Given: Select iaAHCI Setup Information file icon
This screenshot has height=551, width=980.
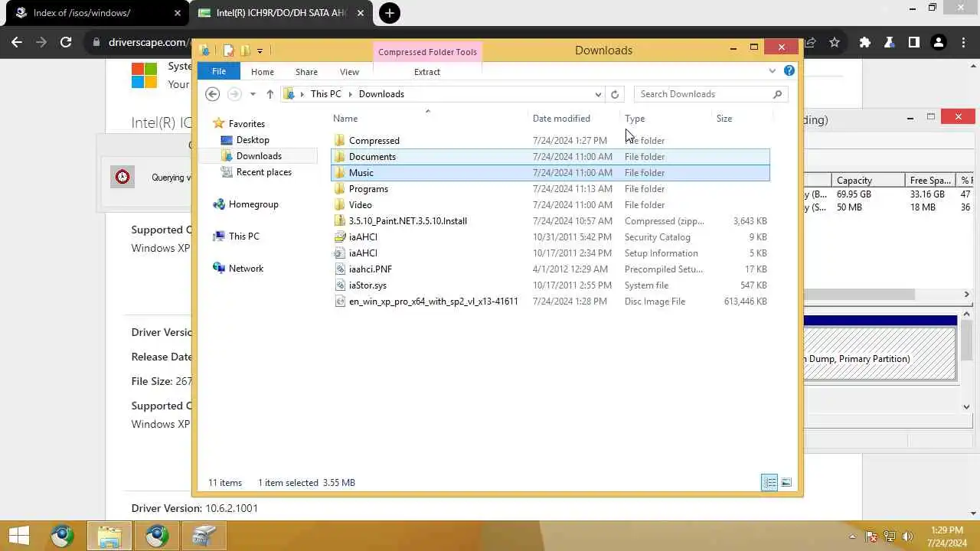Looking at the screenshot, I should pos(341,253).
